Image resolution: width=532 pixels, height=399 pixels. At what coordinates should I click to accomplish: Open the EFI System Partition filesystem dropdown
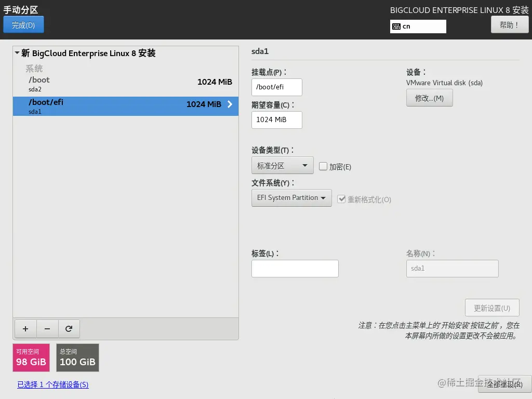[291, 198]
